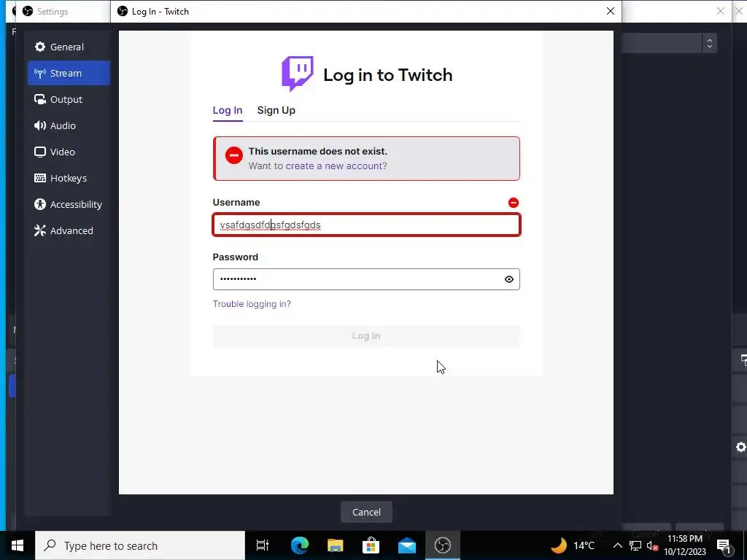This screenshot has width=747, height=560.
Task: Click the gear icon at right edge of OBS window
Action: (741, 447)
